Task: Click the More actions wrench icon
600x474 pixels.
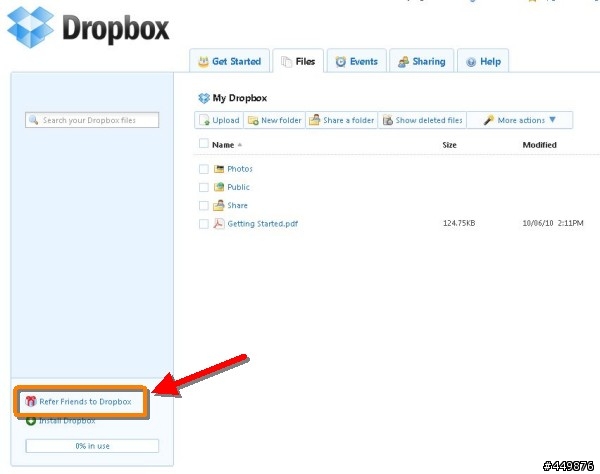Action: (x=489, y=120)
